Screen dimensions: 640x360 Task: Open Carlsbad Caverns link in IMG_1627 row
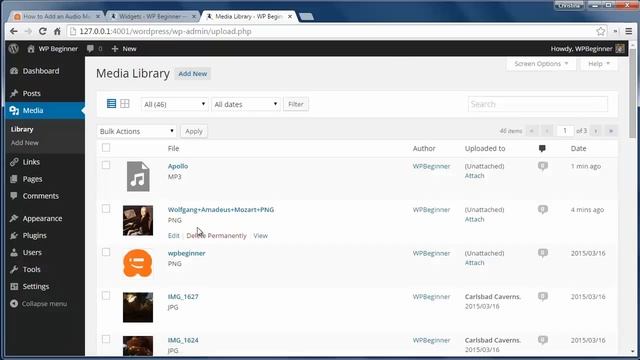click(x=493, y=297)
